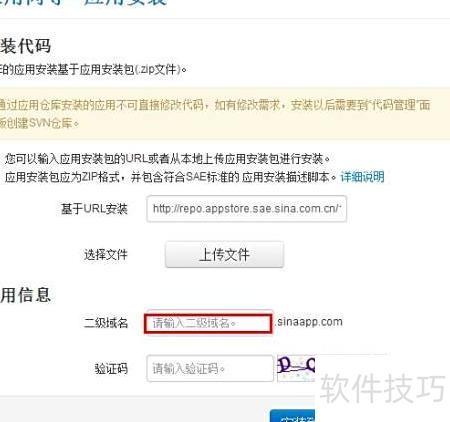
Task: Refresh the captcha image
Action: [x=296, y=368]
